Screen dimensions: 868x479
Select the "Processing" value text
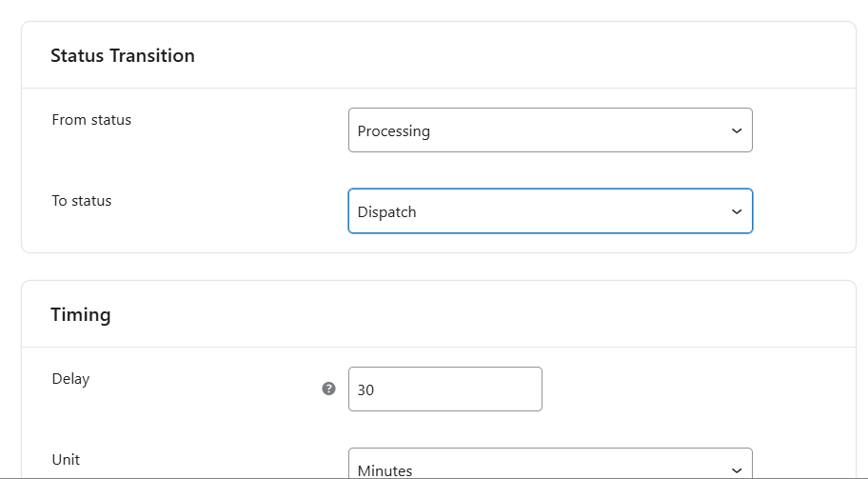tap(394, 131)
